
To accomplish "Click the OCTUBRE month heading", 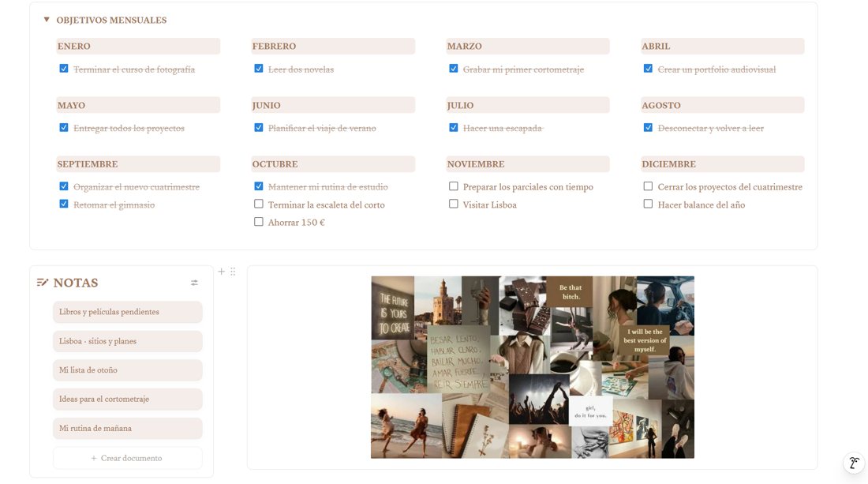I will (333, 164).
